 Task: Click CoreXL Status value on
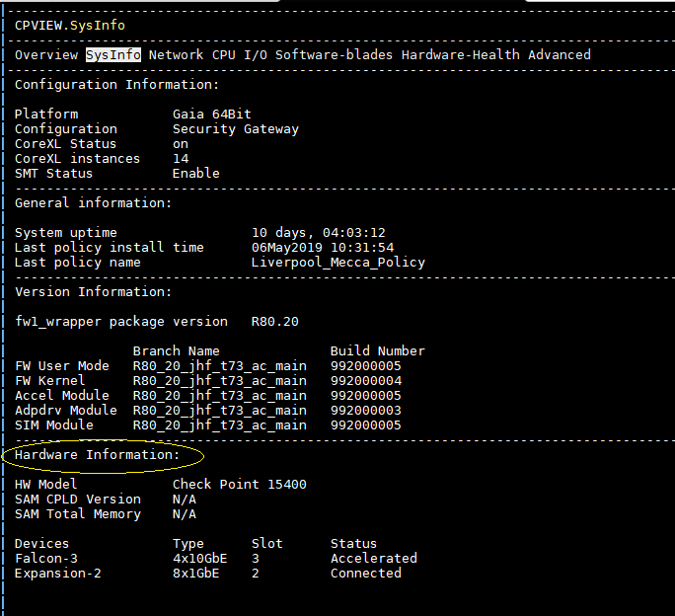pos(181,144)
